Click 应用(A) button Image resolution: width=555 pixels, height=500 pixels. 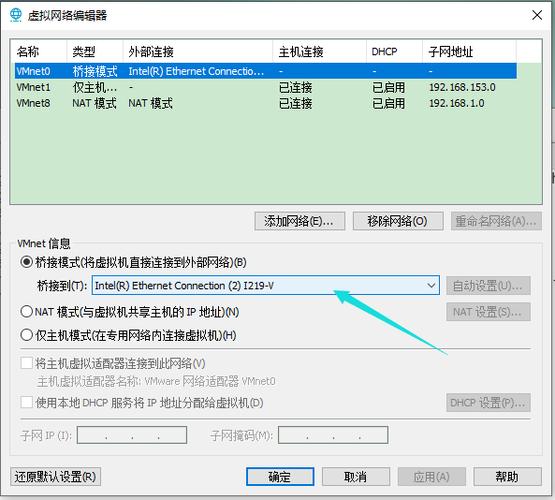click(431, 477)
